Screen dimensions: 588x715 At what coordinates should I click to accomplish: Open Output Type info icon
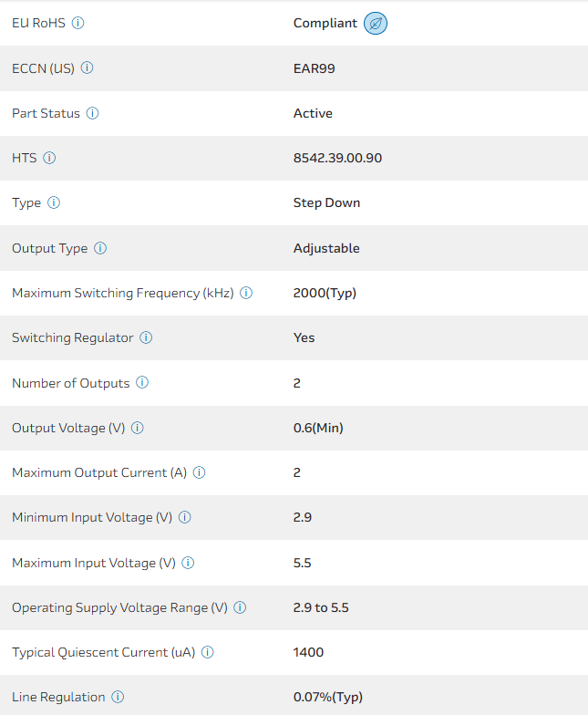(100, 248)
